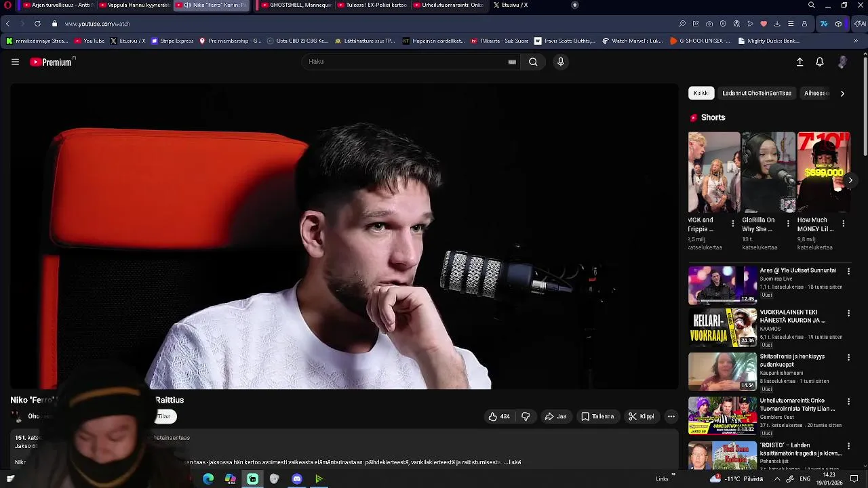Open the TVkaista - Sub Suora bookmark
The image size is (868, 488).
[499, 41]
